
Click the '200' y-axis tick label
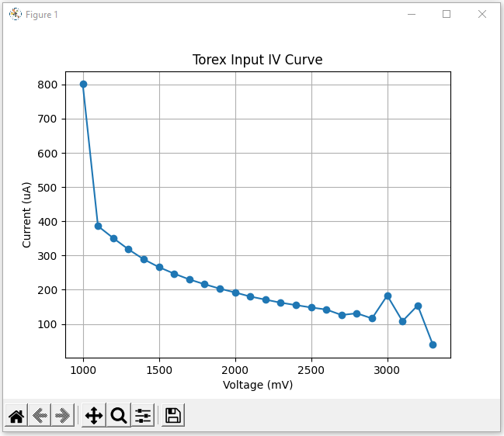point(47,290)
